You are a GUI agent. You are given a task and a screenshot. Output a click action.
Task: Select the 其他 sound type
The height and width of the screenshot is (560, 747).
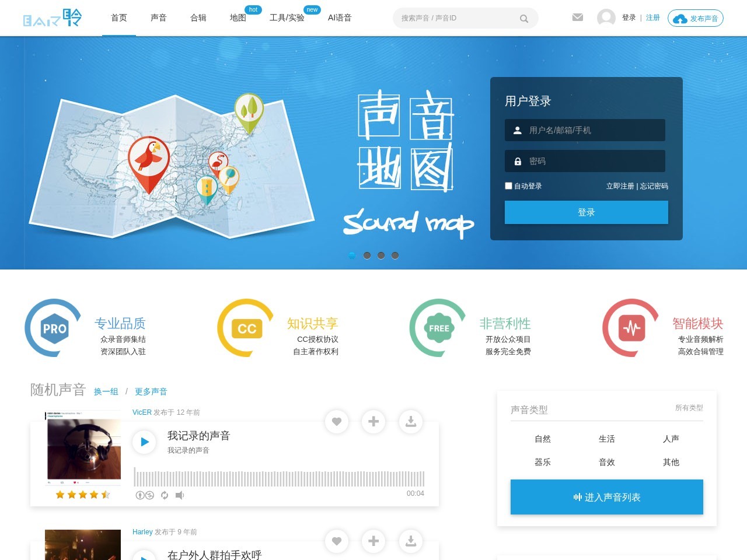[671, 462]
